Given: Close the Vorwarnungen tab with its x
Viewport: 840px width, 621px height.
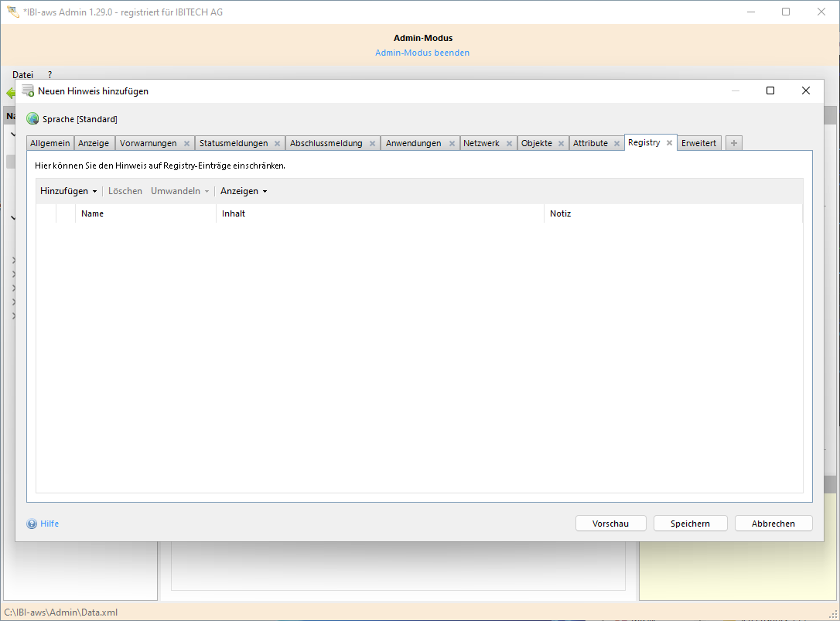Looking at the screenshot, I should click(x=186, y=144).
